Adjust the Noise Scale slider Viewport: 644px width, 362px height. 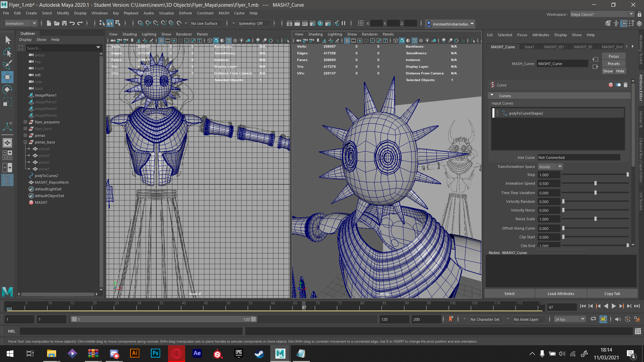point(595,219)
